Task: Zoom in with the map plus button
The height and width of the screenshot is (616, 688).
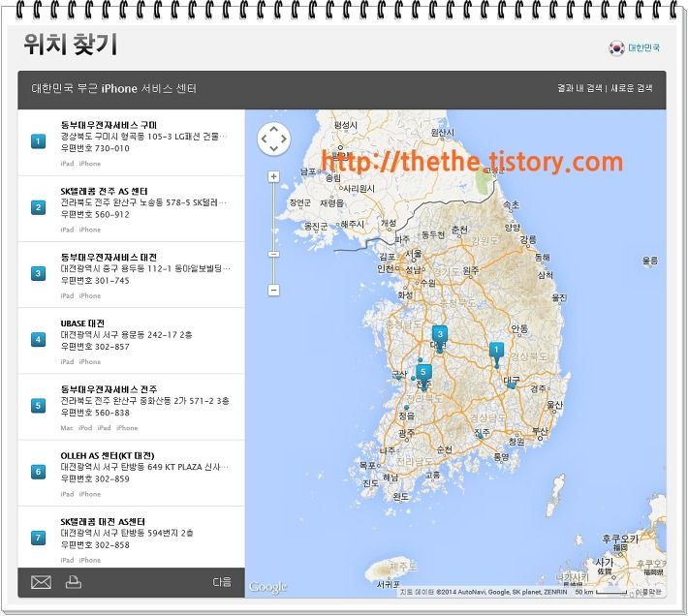Action: (274, 176)
